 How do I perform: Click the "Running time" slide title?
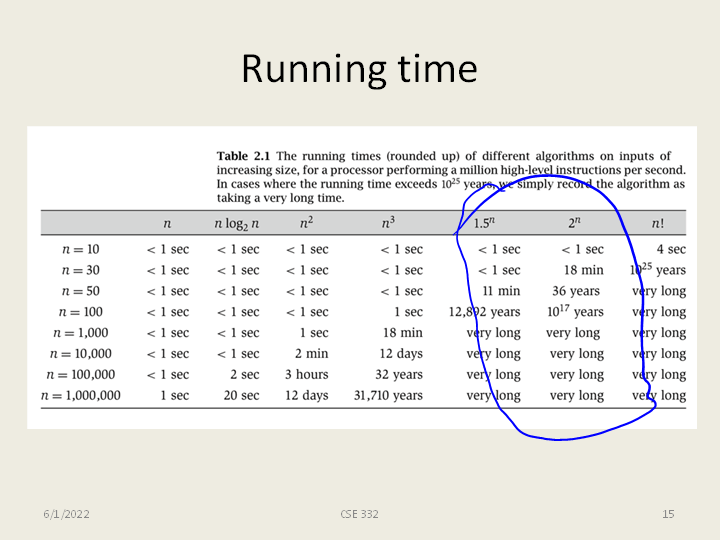tap(359, 69)
